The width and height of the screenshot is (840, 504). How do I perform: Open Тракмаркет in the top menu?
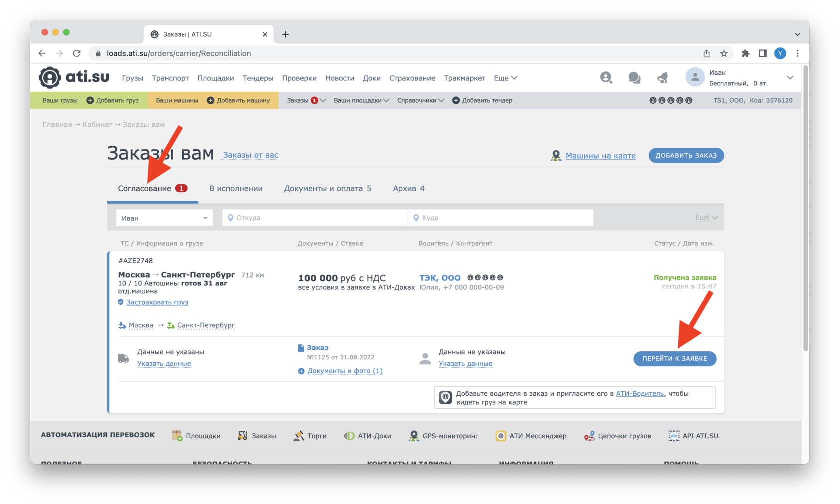pos(464,78)
